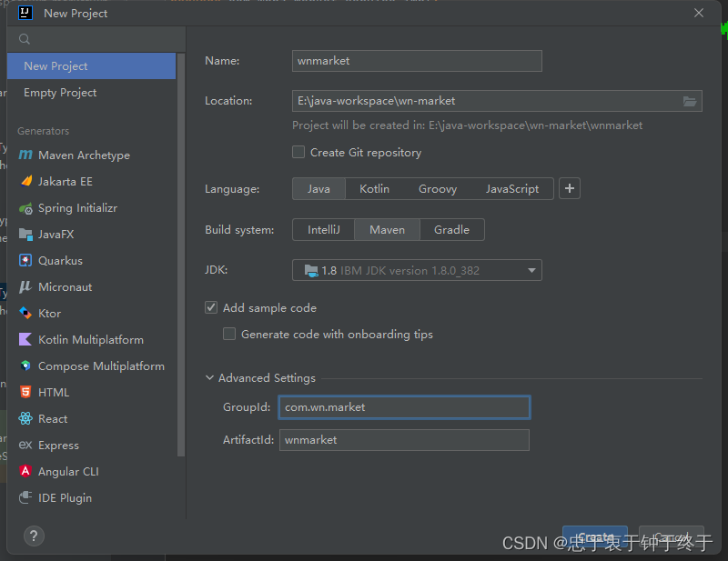The width and height of the screenshot is (728, 561).
Task: Click the JavaFX folder icon
Action: point(25,235)
